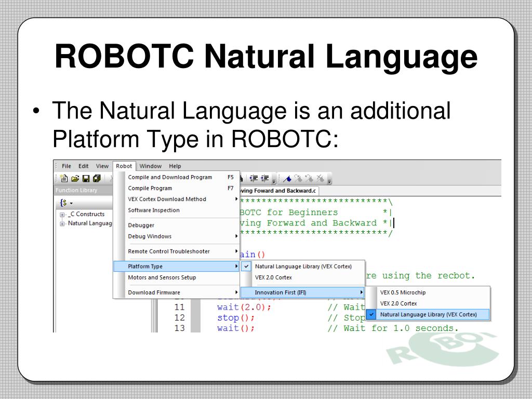Screen dimensions: 532x399
Task: Click the greyed bookmark icon right after the blue flag
Action: [298, 179]
